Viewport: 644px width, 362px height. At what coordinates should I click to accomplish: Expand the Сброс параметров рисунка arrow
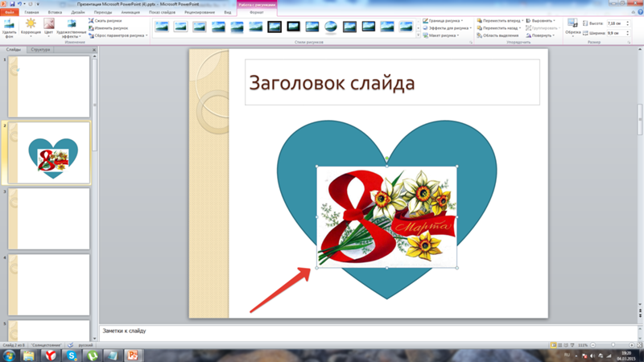tap(147, 35)
